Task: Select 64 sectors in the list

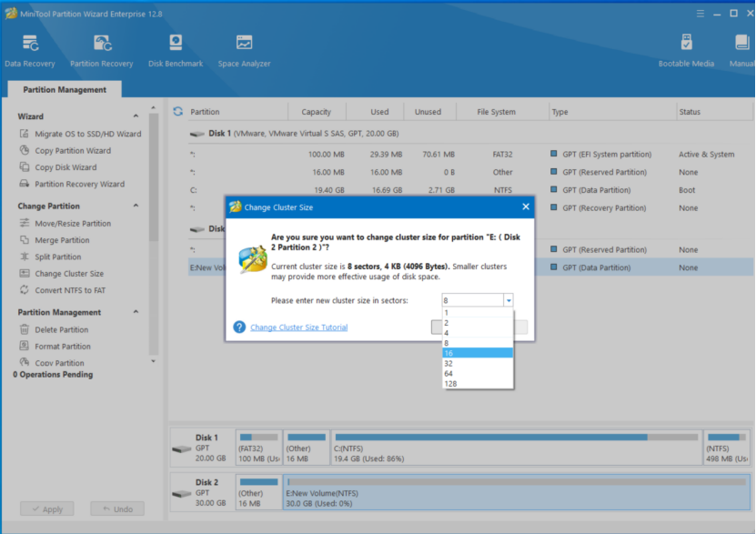Action: [x=478, y=373]
